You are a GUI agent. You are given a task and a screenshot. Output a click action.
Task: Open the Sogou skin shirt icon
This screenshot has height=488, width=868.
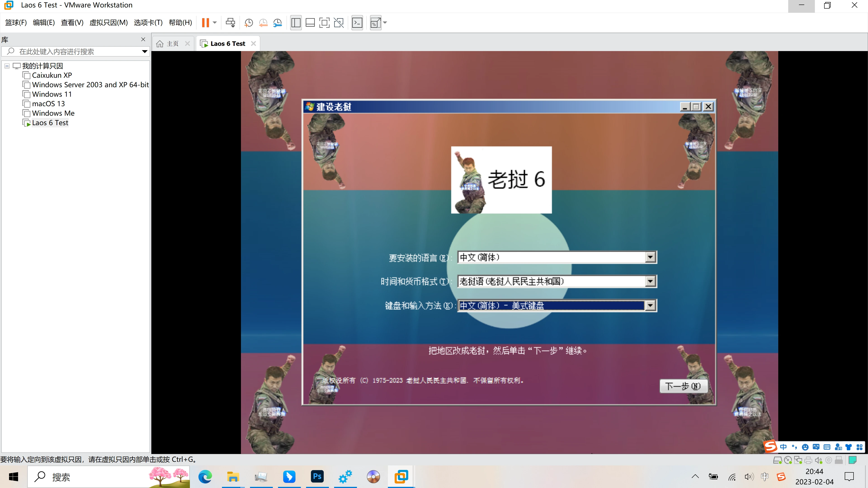pyautogui.click(x=849, y=447)
